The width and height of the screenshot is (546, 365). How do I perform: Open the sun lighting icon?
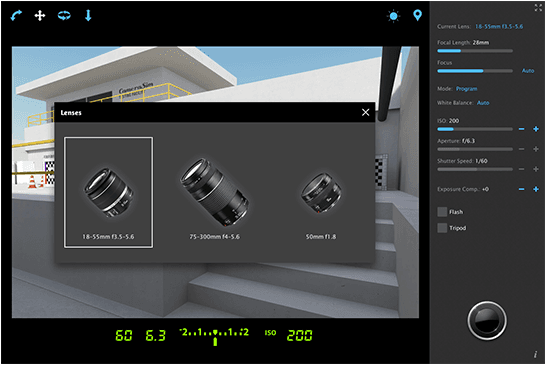pos(393,16)
